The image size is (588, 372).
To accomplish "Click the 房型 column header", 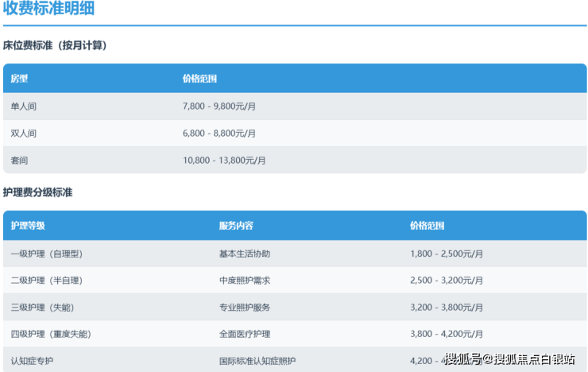I will pos(19,79).
